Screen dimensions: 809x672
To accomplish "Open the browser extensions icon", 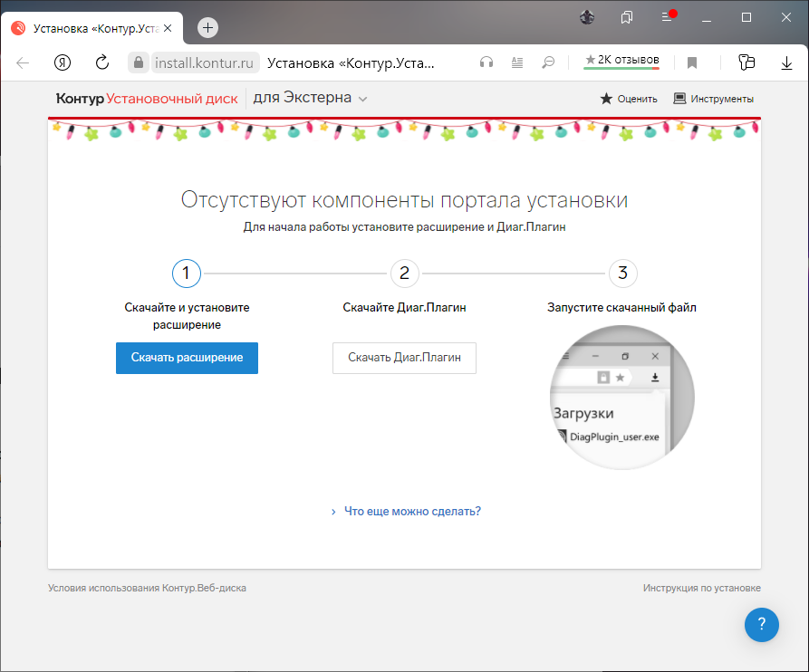I will (x=746, y=62).
